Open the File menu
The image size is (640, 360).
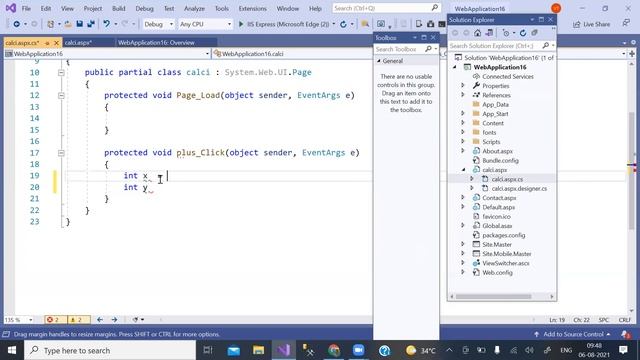click(x=26, y=8)
